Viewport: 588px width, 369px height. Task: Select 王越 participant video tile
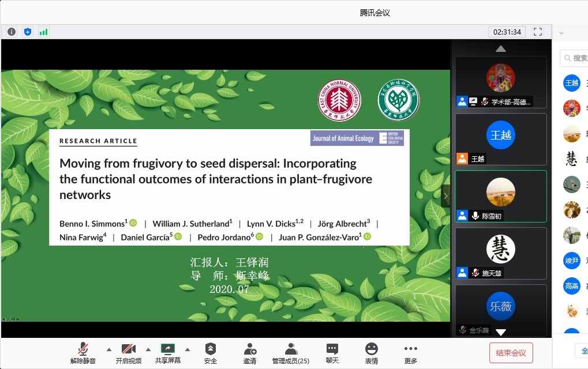[x=500, y=139]
